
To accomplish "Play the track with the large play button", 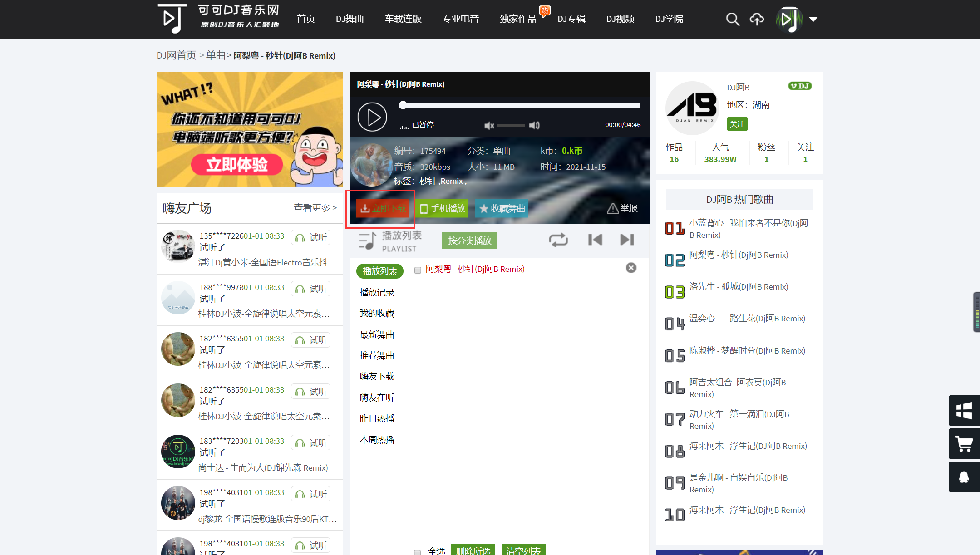I will pos(372,117).
